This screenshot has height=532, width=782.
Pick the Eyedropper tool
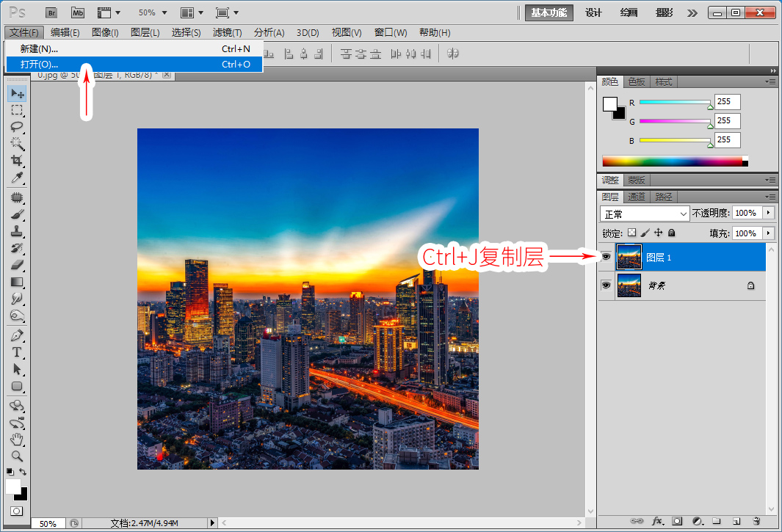pyautogui.click(x=17, y=178)
